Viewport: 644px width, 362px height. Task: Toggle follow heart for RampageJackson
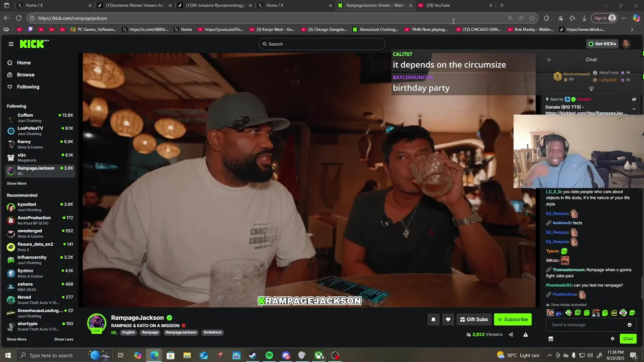point(448,319)
